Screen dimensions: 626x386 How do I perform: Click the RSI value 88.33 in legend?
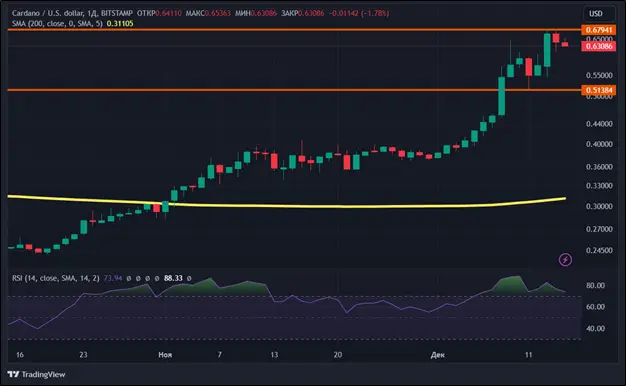[173, 278]
